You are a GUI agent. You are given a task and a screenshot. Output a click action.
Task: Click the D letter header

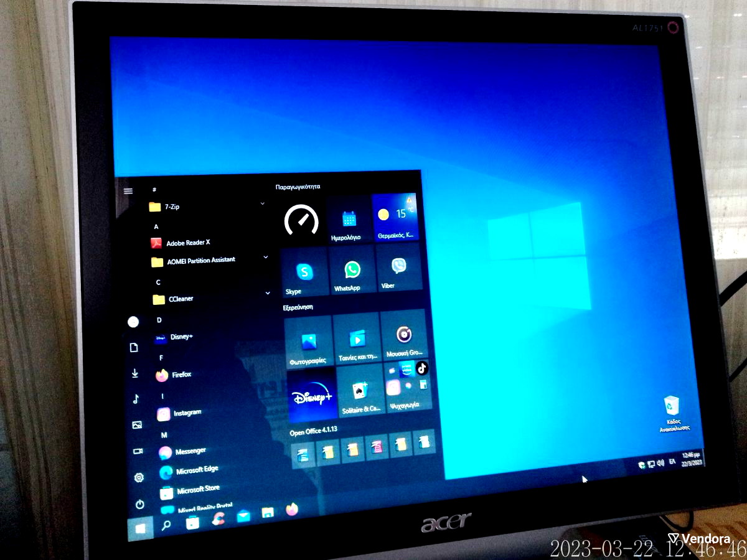[x=159, y=320]
